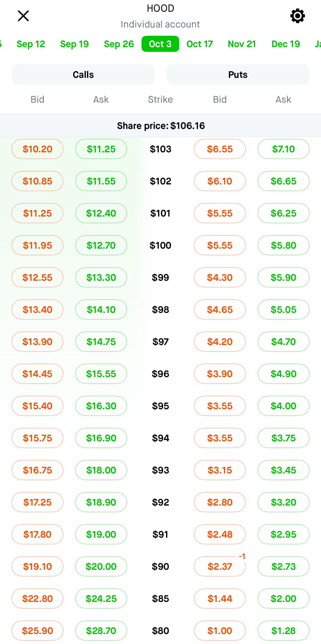Image resolution: width=321 pixels, height=644 pixels.
Task: Choose the Nov 21 expiration date
Action: pyautogui.click(x=242, y=44)
